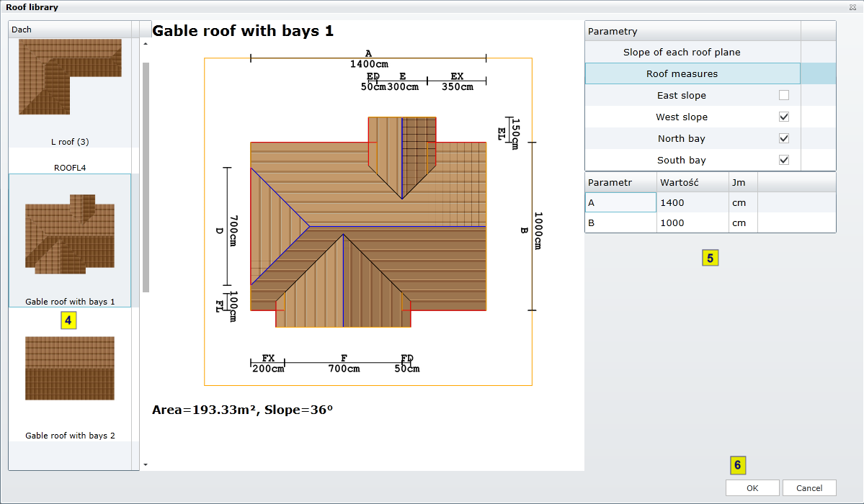Click the roof list vertical scrollbar thumb
Viewport: 864px width, 504px height.
click(146, 176)
